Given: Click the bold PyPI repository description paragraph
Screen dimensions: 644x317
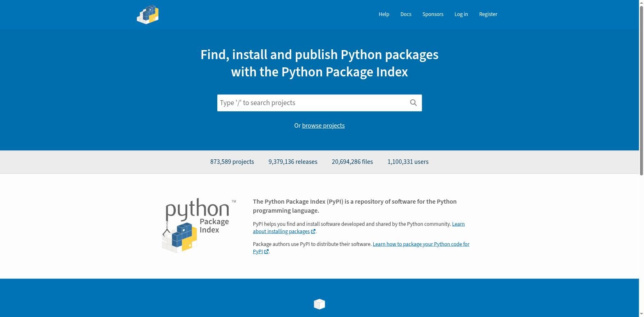Looking at the screenshot, I should (355, 206).
